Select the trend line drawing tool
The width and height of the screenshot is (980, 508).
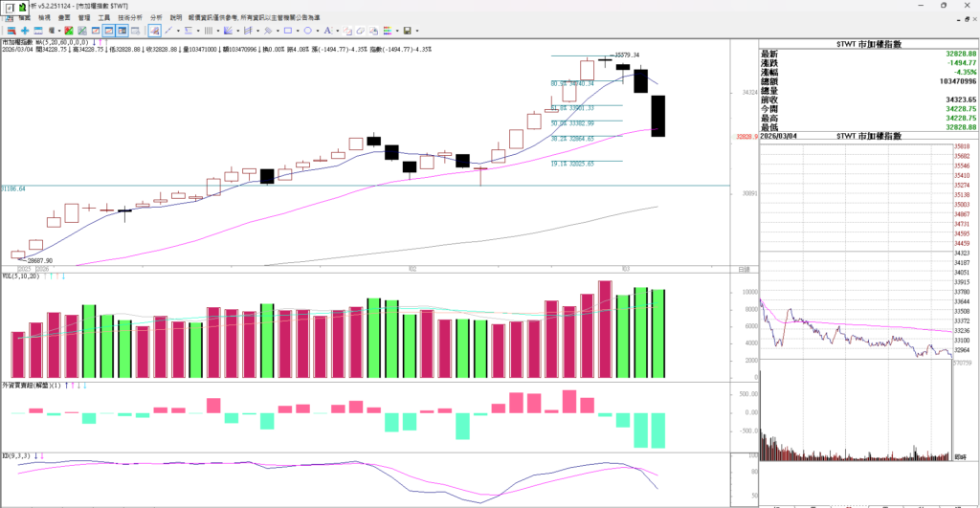point(168,31)
